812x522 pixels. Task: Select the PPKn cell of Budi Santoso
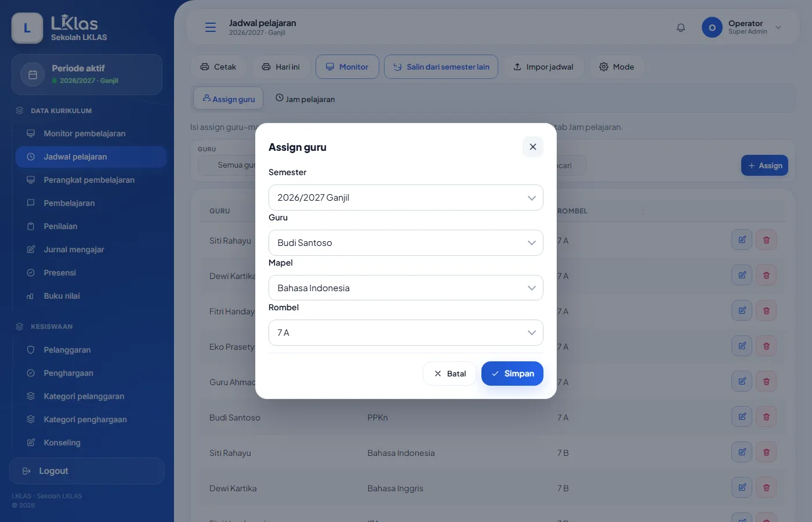click(x=378, y=418)
